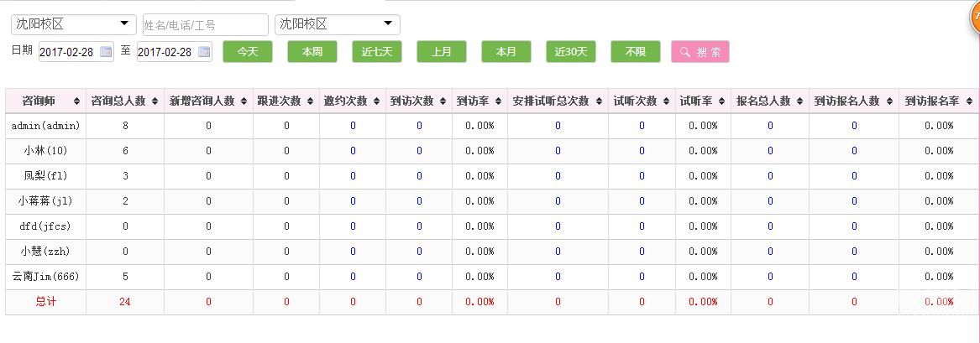Click the 姓名/电话/工号 search input field
980x343 pixels.
click(205, 25)
